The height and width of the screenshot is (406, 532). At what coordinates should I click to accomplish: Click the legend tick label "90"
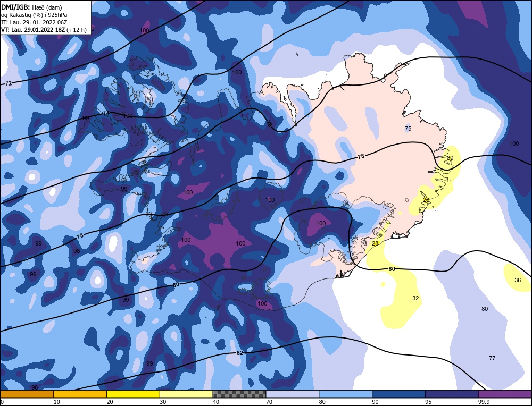(x=376, y=402)
